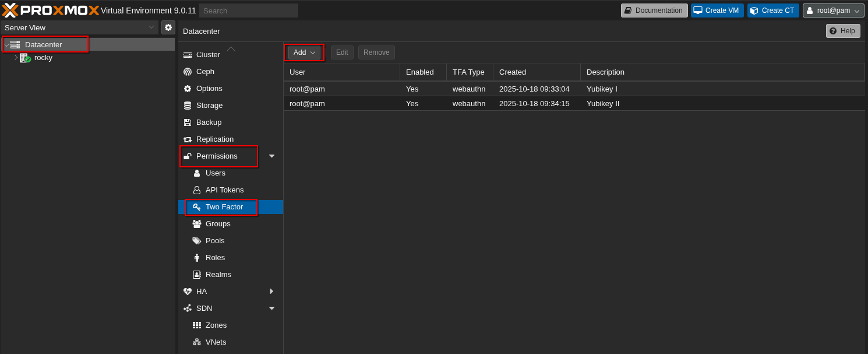Open the API Tokens menu item

[224, 190]
